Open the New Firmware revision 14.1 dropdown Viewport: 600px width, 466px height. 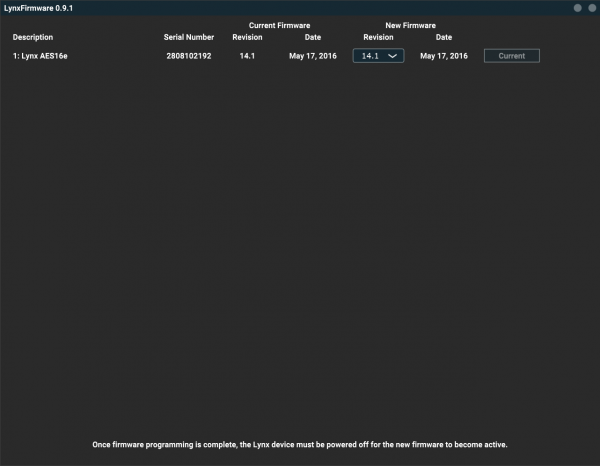tap(378, 56)
